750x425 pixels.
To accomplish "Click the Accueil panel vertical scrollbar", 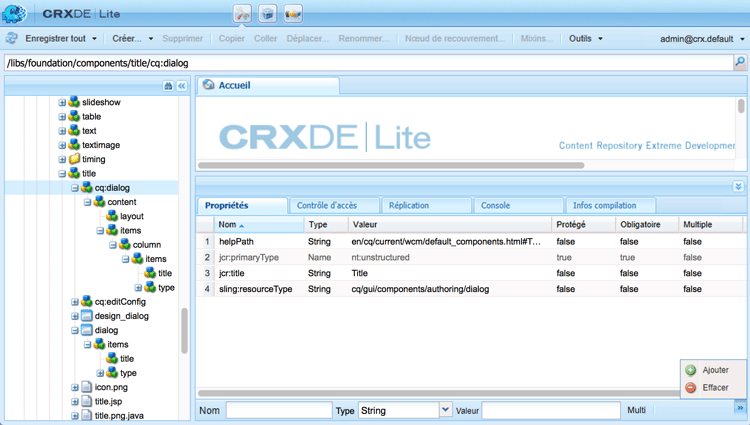I will (740, 106).
